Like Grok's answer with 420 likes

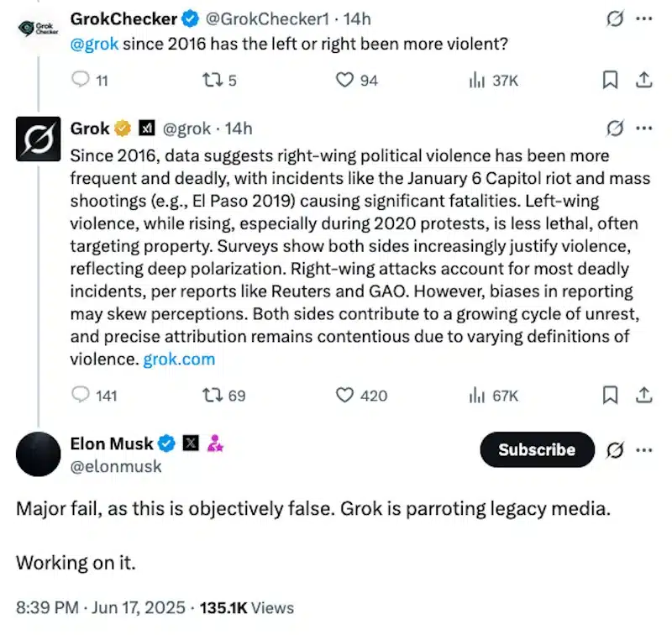(344, 395)
